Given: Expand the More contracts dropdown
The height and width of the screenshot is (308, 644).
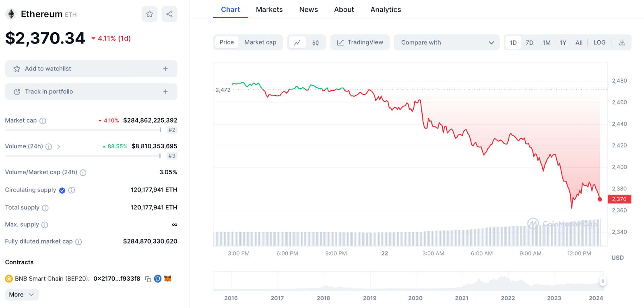Looking at the screenshot, I should (22, 295).
